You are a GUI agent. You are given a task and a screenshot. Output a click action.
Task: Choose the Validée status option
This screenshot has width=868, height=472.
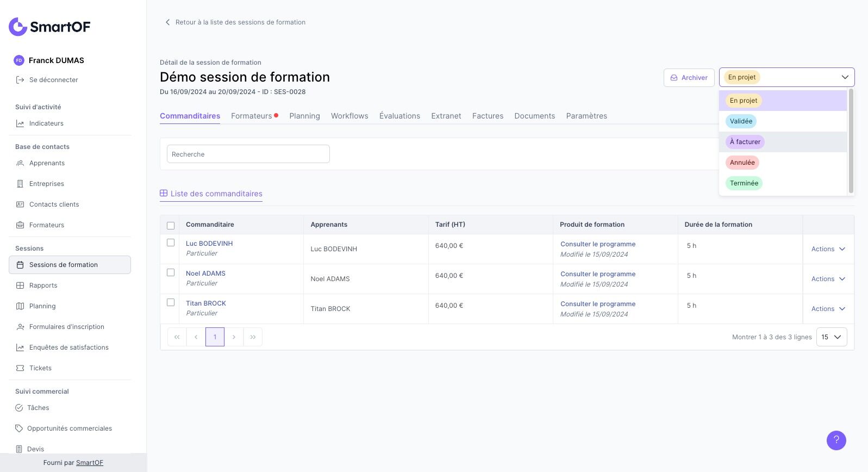click(x=741, y=121)
